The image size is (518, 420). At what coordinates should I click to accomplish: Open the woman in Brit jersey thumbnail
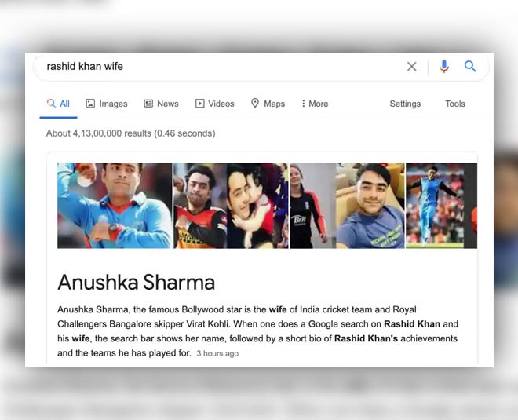[313, 206]
